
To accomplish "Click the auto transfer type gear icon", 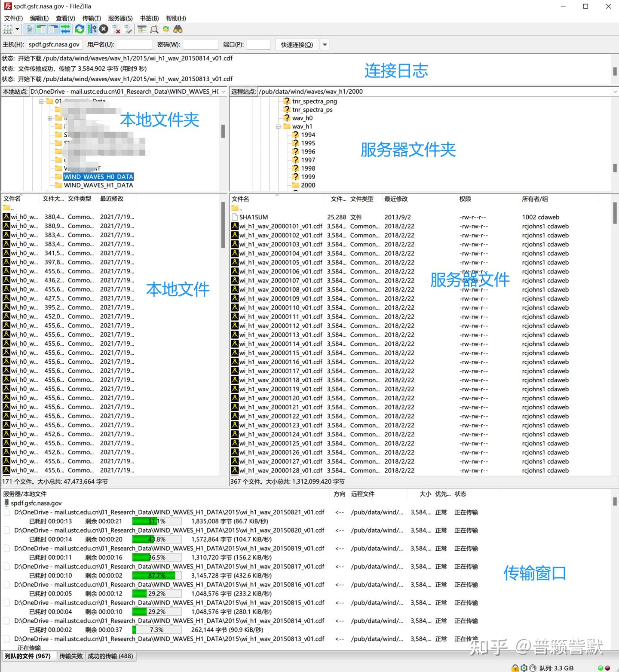I will [524, 668].
